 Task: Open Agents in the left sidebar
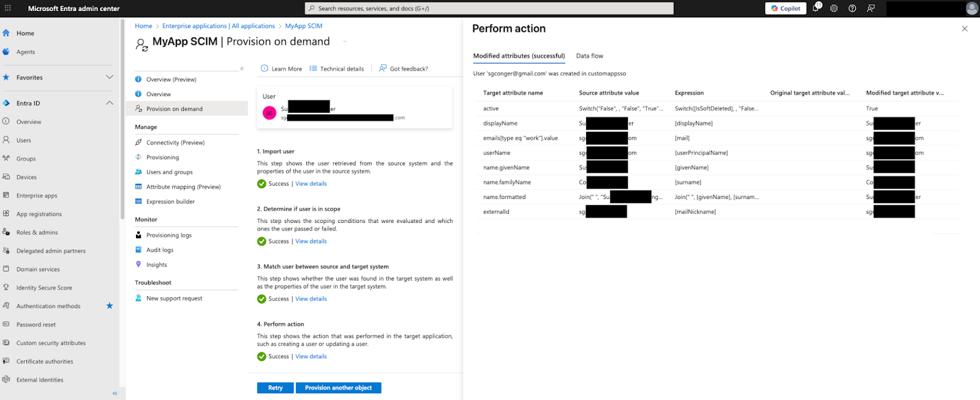point(26,52)
